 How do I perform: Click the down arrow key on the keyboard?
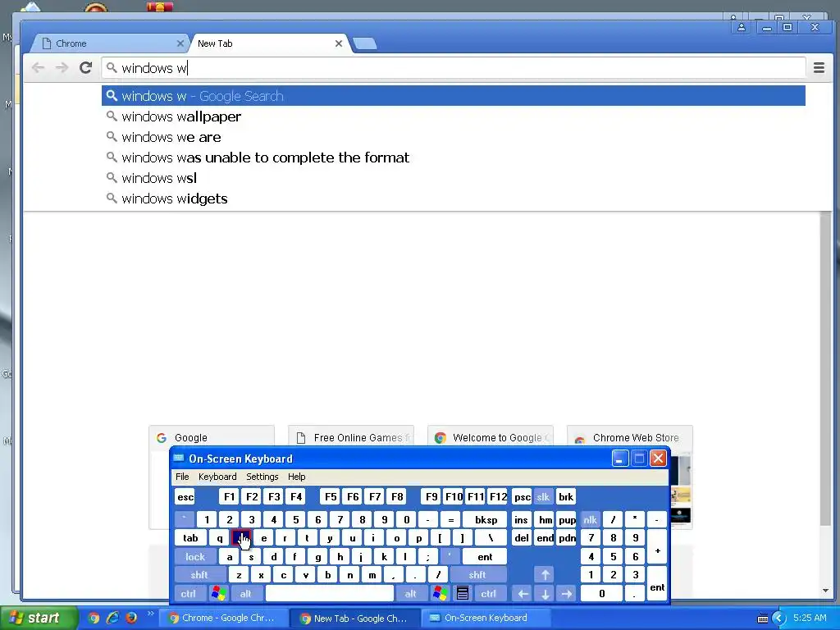click(x=545, y=594)
